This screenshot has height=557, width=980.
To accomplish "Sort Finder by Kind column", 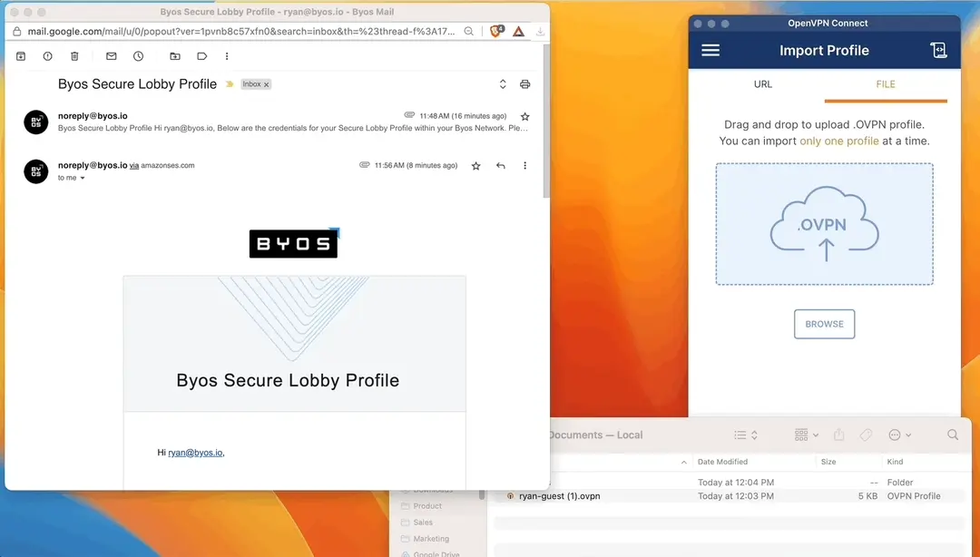I will pos(895,462).
